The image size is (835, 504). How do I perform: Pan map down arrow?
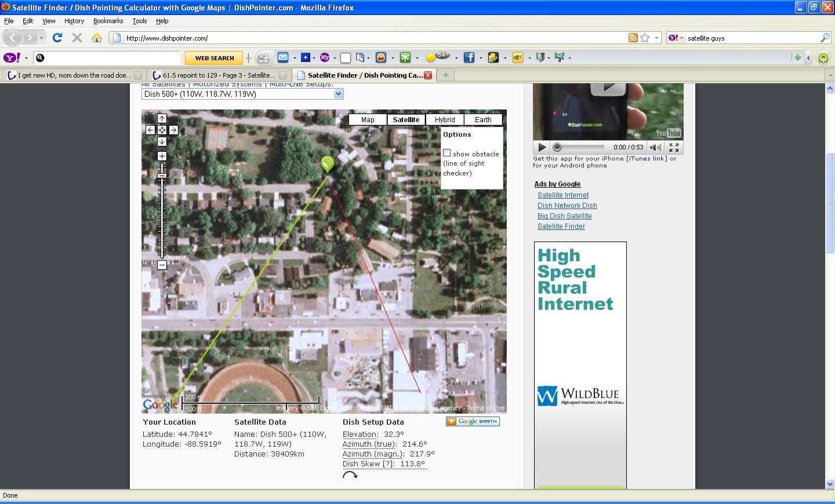point(162,141)
